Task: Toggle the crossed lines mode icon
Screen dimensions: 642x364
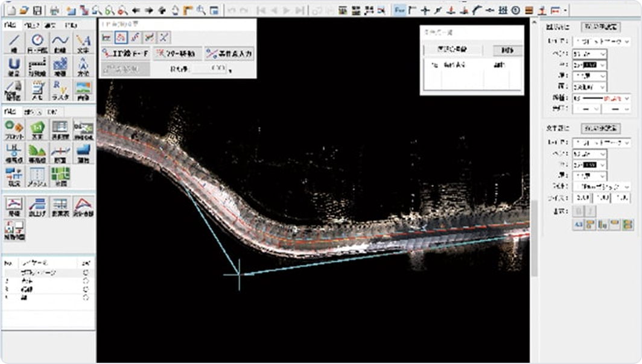Action: point(164,37)
